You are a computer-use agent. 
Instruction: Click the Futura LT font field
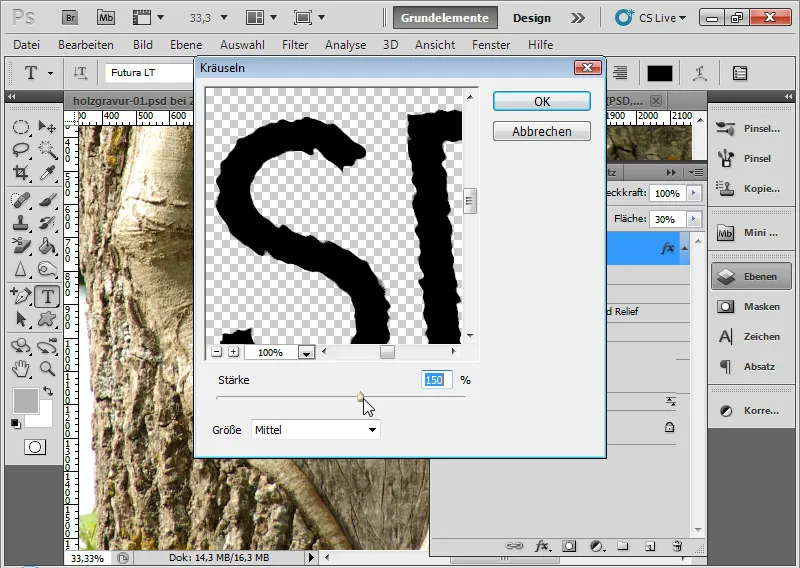(151, 73)
